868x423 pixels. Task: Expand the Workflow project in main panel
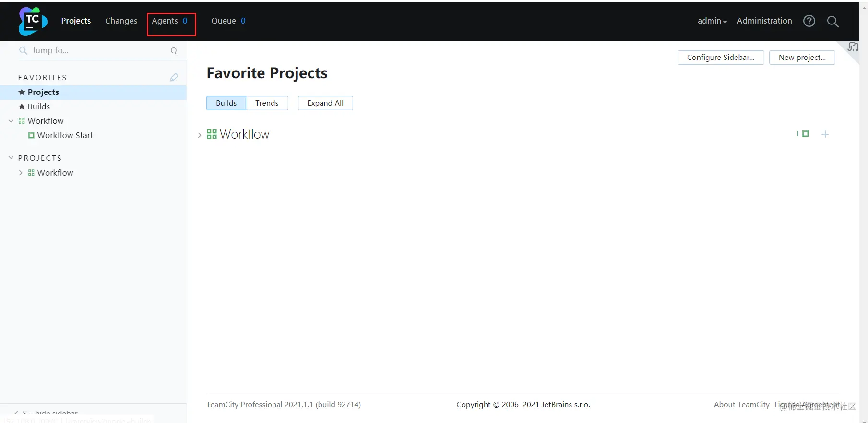(200, 135)
